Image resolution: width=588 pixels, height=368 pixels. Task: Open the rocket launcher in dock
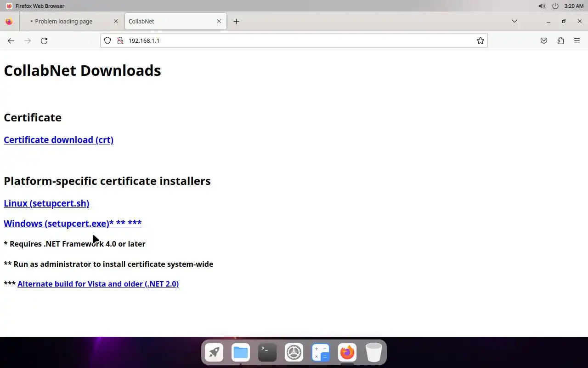pos(214,353)
